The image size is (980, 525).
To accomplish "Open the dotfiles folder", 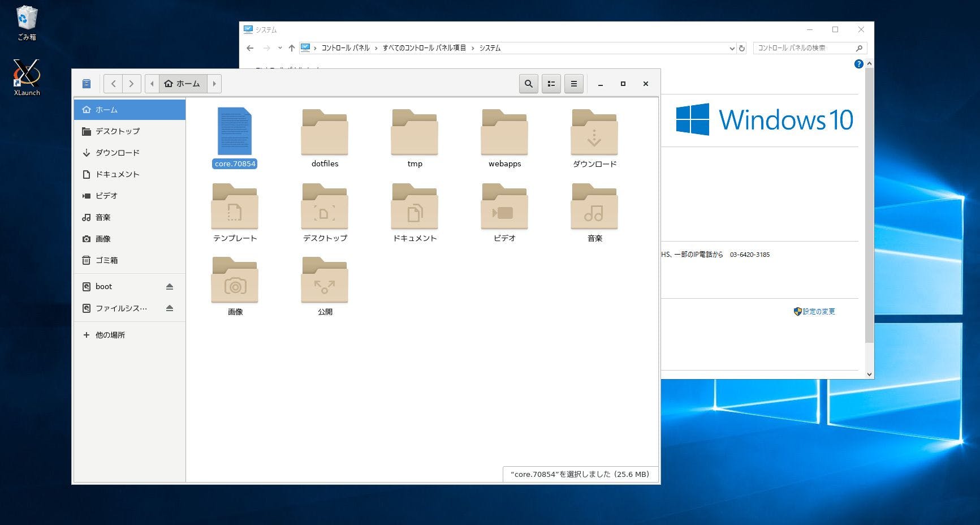I will tap(324, 133).
